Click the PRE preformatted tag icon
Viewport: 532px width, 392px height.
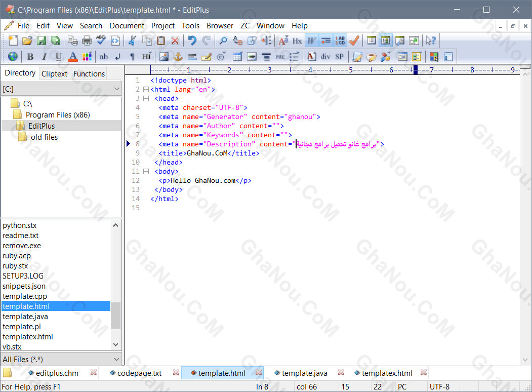coord(280,57)
